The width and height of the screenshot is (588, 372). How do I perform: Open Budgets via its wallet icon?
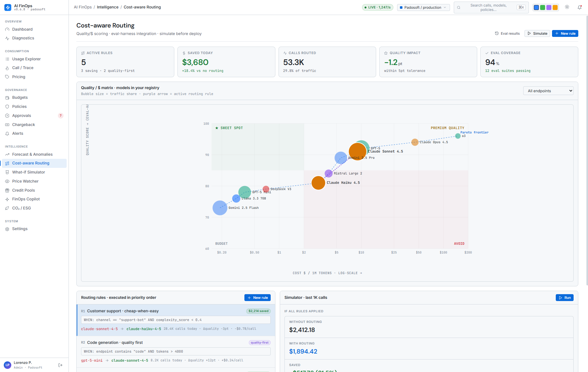(7, 98)
